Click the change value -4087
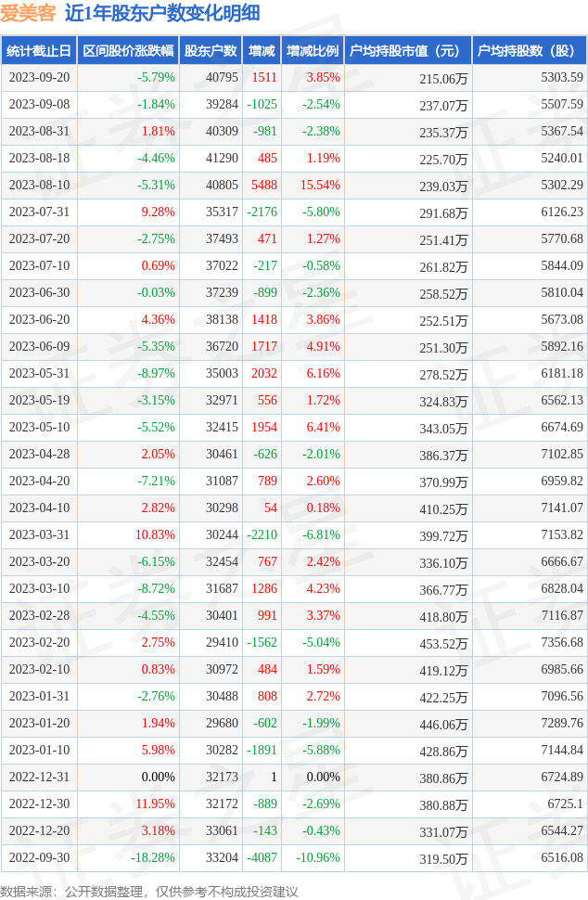The height and width of the screenshot is (900, 588). click(x=262, y=857)
